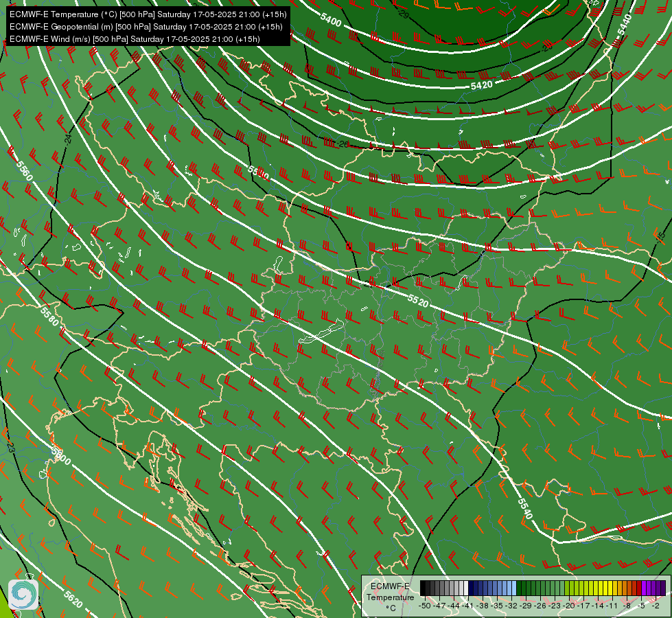This screenshot has width=672, height=618.
Task: Click the 5620 geopotential contour label
Action: pyautogui.click(x=73, y=599)
